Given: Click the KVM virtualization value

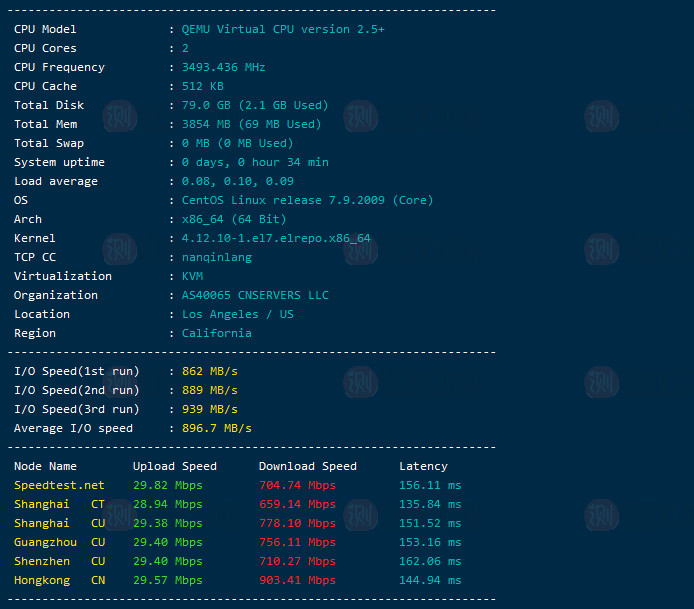Looking at the screenshot, I should [x=192, y=276].
